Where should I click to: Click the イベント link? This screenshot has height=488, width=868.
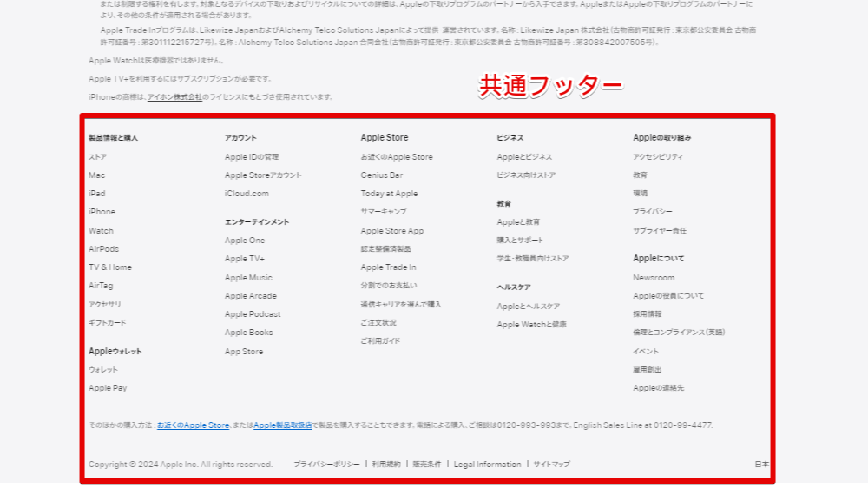[x=646, y=351]
